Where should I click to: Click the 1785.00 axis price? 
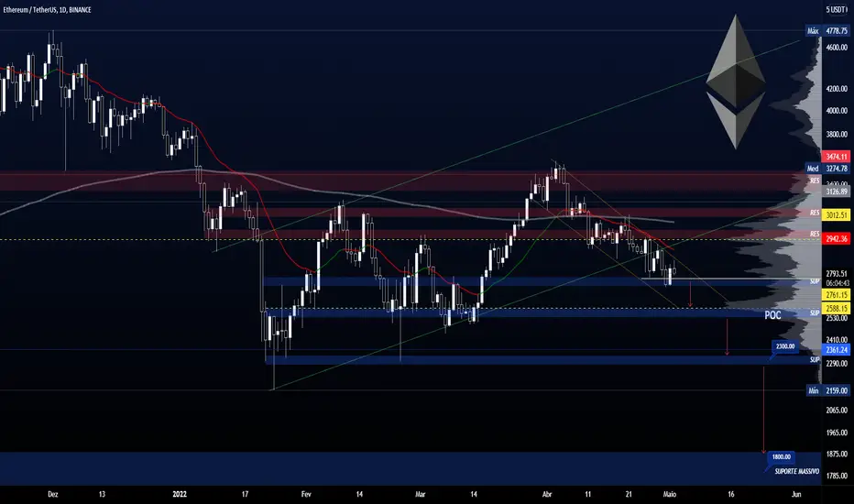[837, 476]
